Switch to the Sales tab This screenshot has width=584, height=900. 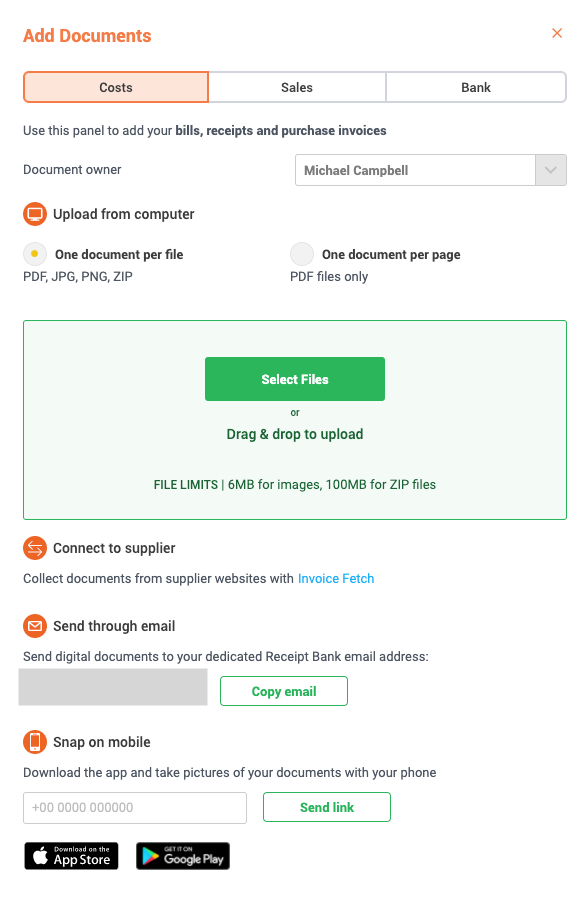(x=297, y=87)
